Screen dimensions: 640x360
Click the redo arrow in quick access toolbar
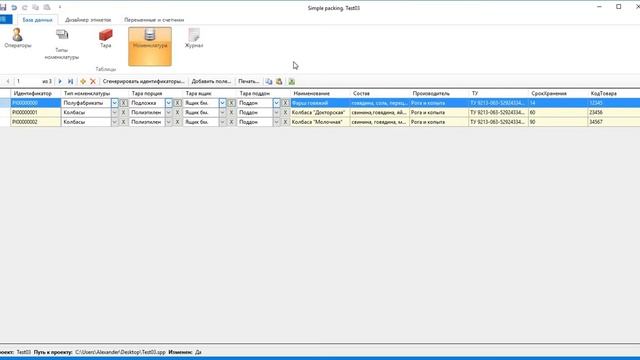(x=25, y=7)
